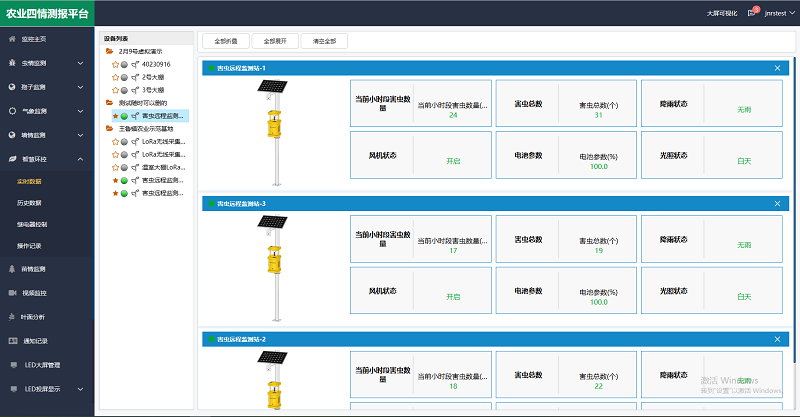Screen dimensions: 800x417
Task: Close the 害虫远程监测站-3 panel
Action: (x=777, y=204)
